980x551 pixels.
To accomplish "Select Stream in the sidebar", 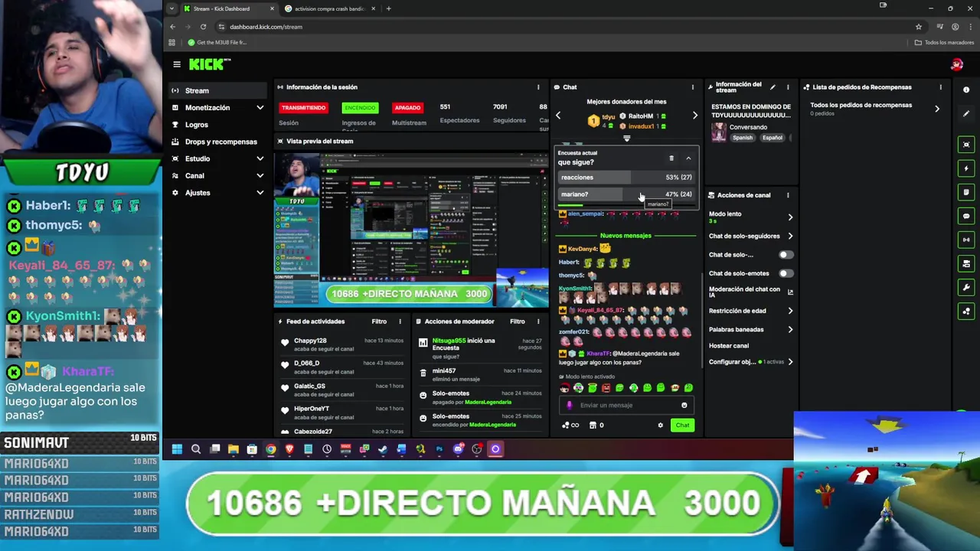I will click(217, 90).
